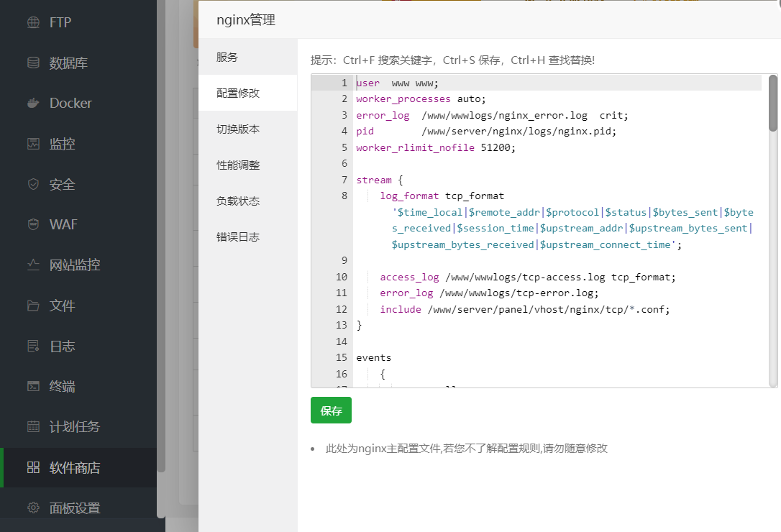Open the 切换版本 switch version tab
781x532 pixels.
click(238, 129)
